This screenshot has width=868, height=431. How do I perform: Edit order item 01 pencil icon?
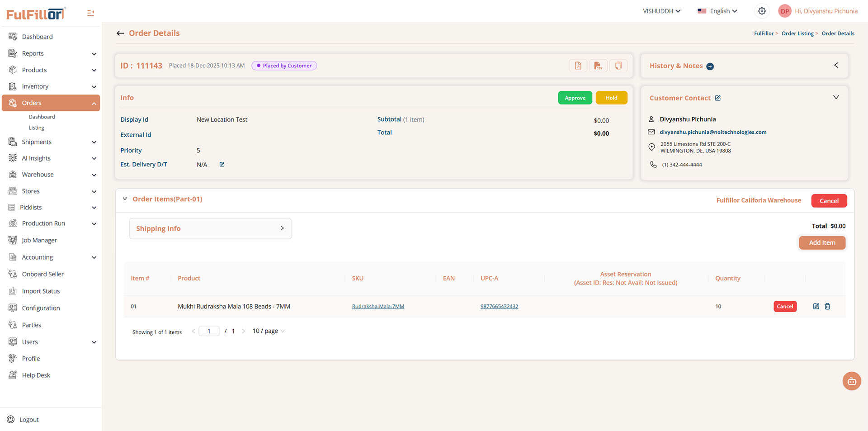pos(816,306)
